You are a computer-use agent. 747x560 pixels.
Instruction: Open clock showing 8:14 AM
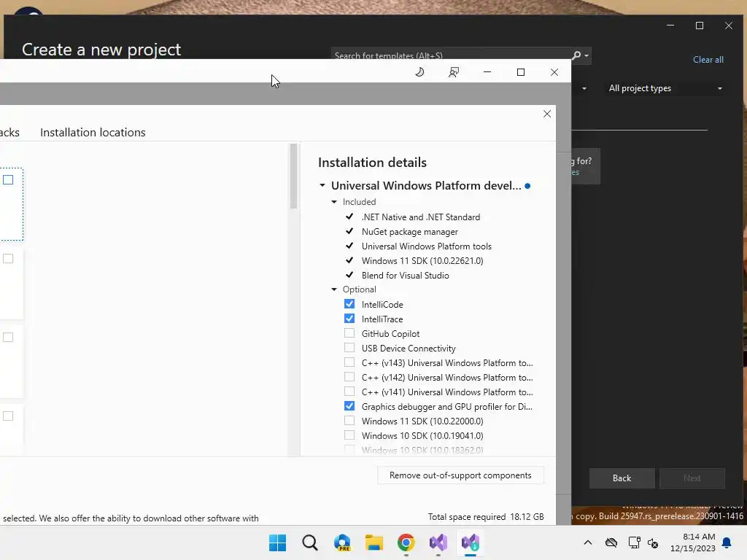[693, 542]
